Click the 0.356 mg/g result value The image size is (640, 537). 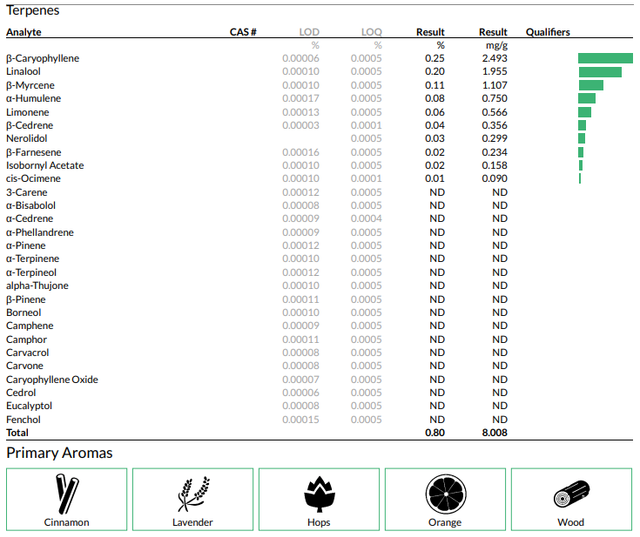pyautogui.click(x=495, y=125)
